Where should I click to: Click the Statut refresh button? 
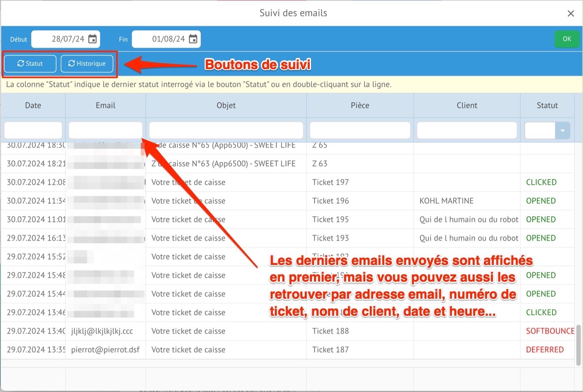point(30,64)
